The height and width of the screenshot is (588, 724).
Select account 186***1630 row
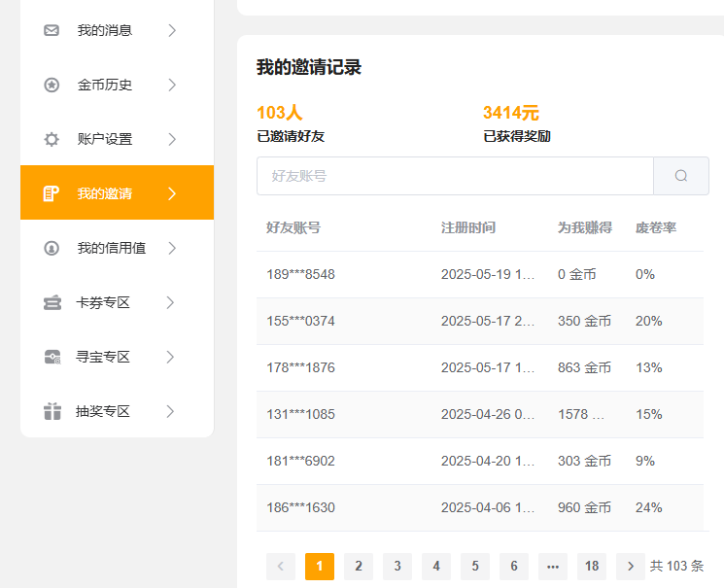point(480,507)
